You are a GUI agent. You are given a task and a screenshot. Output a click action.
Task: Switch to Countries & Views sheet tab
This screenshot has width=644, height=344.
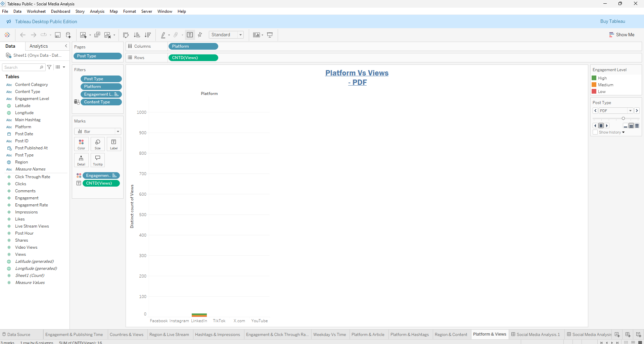pyautogui.click(x=127, y=335)
